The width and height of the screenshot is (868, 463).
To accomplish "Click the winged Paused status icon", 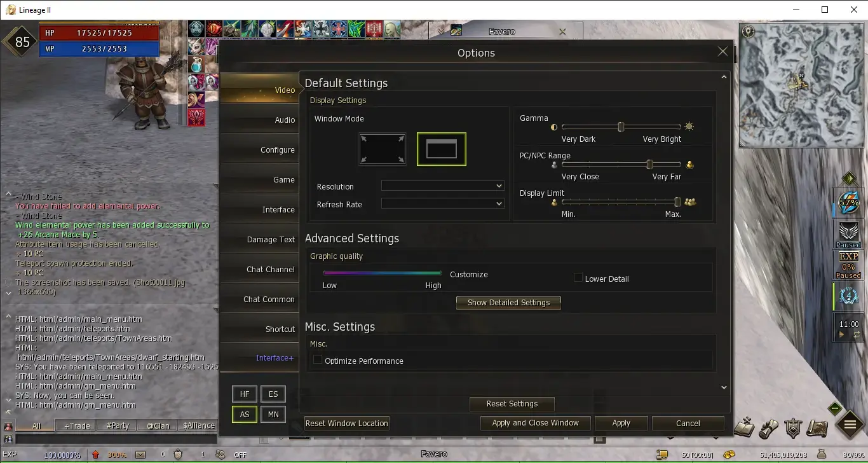I will coord(848,234).
